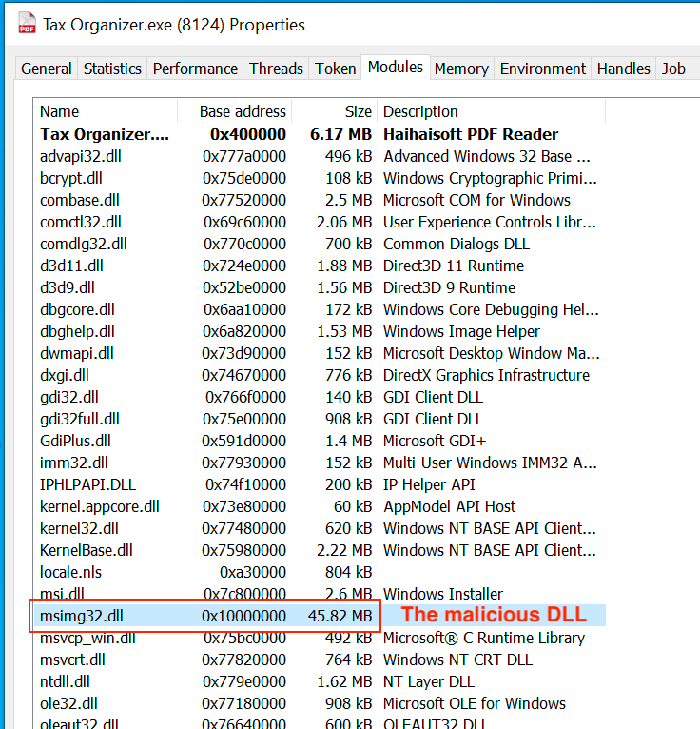
Task: Select dwmapi.dll module
Action: coord(320,353)
